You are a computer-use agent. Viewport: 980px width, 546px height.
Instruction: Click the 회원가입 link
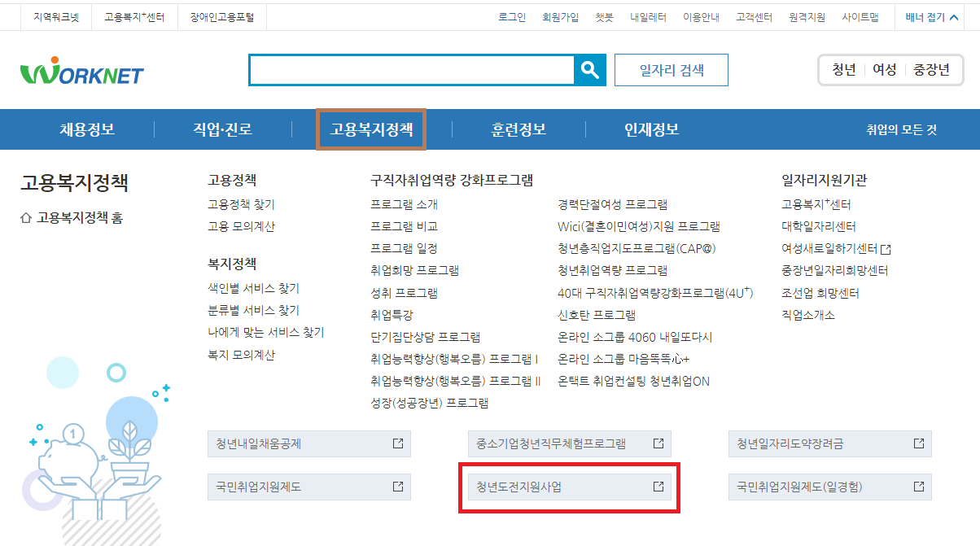(x=561, y=15)
